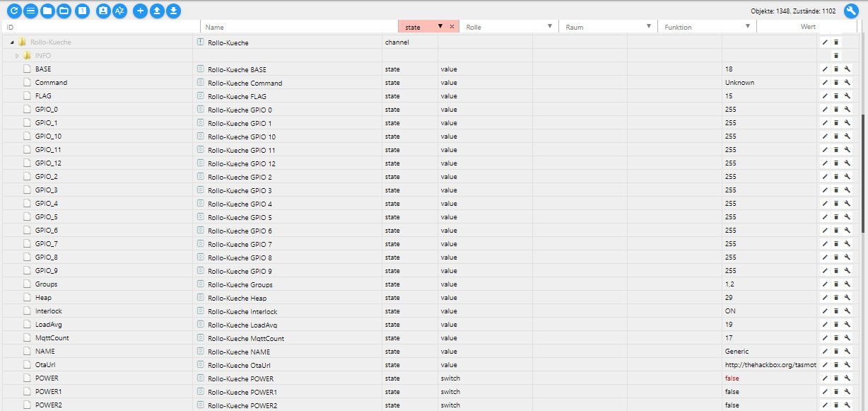Edit the BASE object with its pencil icon

click(824, 69)
